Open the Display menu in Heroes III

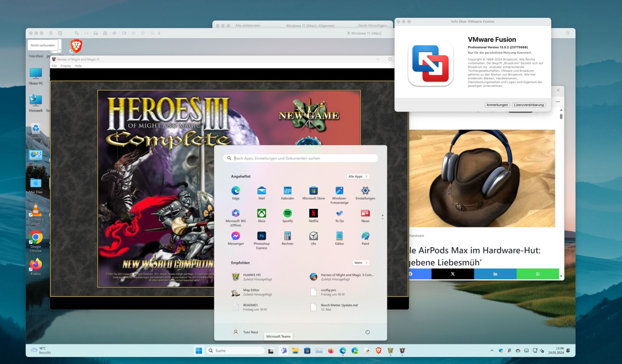(x=66, y=66)
